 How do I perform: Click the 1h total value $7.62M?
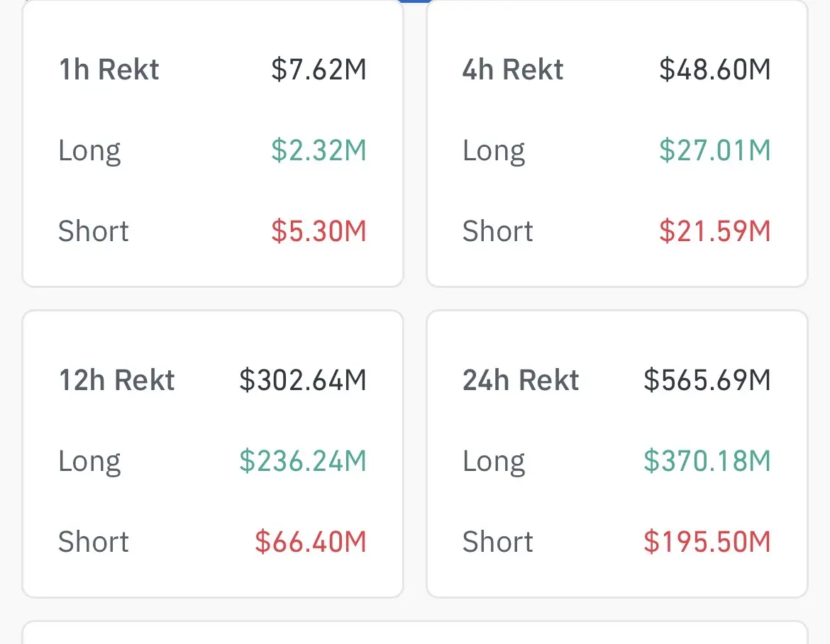319,70
